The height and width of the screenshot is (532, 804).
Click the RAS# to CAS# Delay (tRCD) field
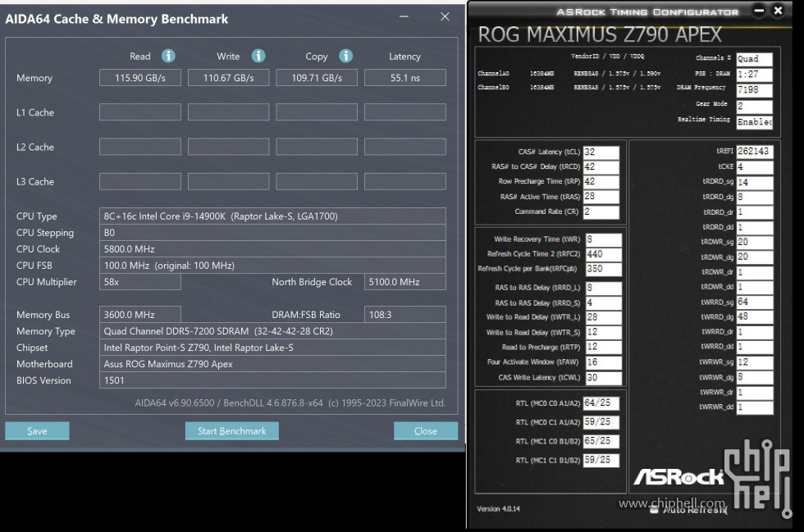pos(601,167)
